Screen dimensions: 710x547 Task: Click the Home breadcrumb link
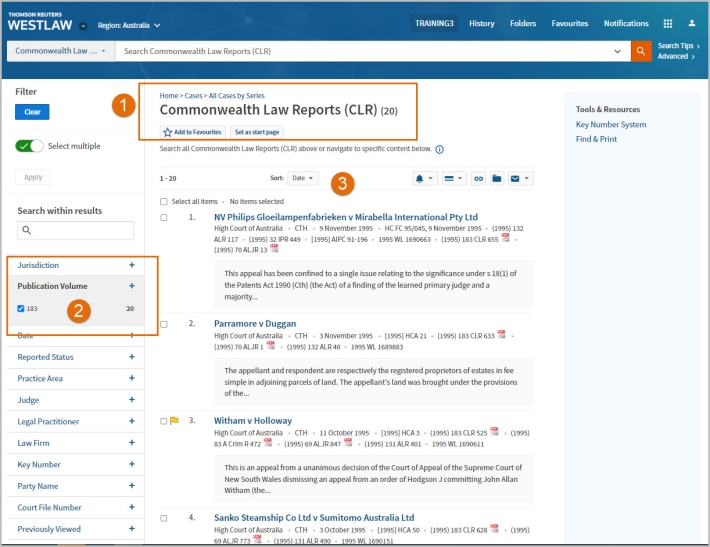(x=168, y=96)
